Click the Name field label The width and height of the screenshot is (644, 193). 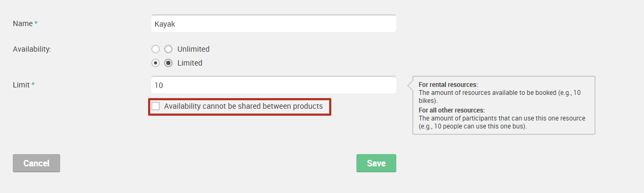23,23
